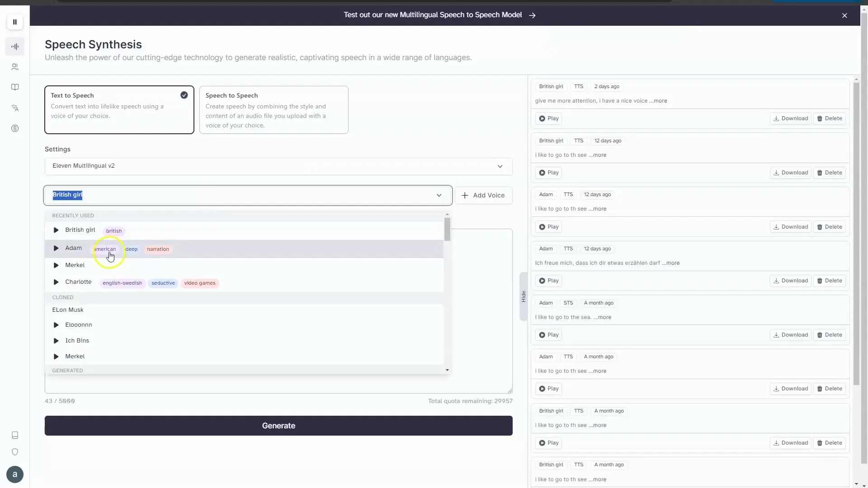The width and height of the screenshot is (868, 488).
Task: Click the Generate speech button
Action: [x=278, y=426]
